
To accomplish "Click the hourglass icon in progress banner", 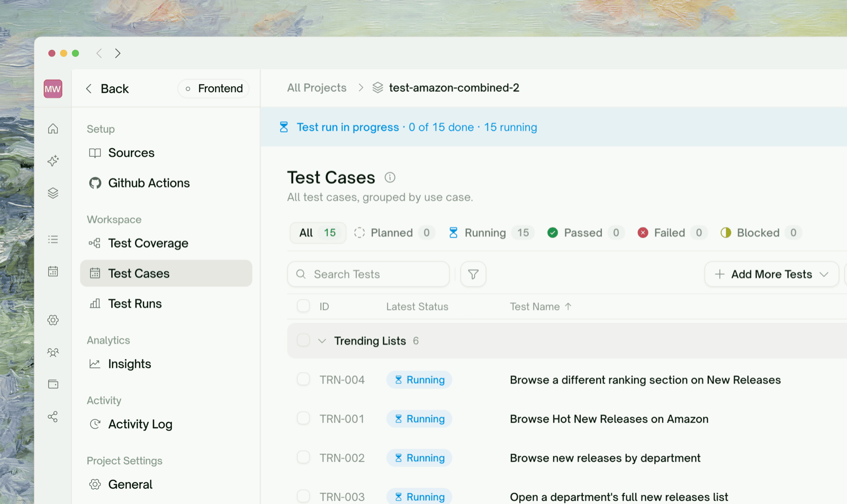I will coord(284,127).
